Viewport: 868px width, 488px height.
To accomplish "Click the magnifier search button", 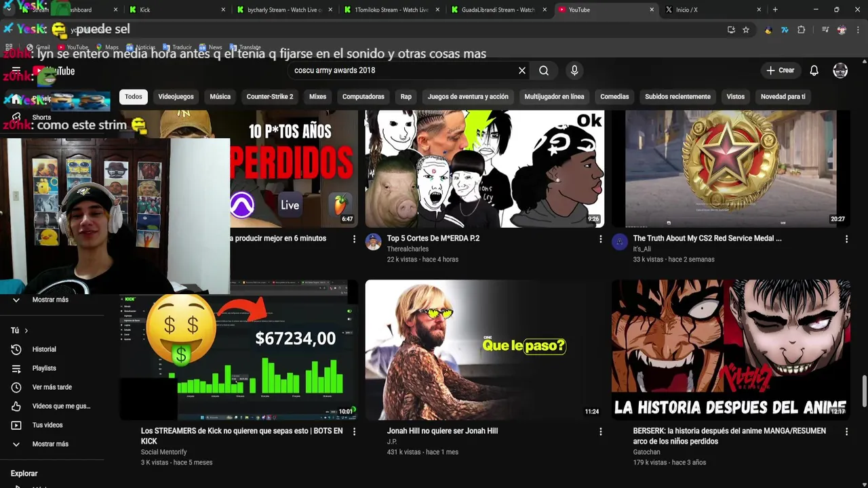I will click(x=544, y=70).
